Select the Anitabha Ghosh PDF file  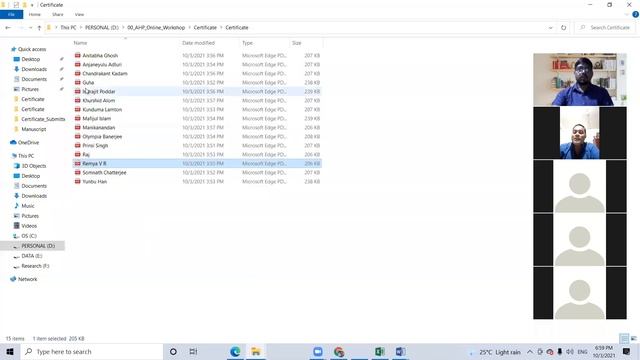tap(197, 56)
